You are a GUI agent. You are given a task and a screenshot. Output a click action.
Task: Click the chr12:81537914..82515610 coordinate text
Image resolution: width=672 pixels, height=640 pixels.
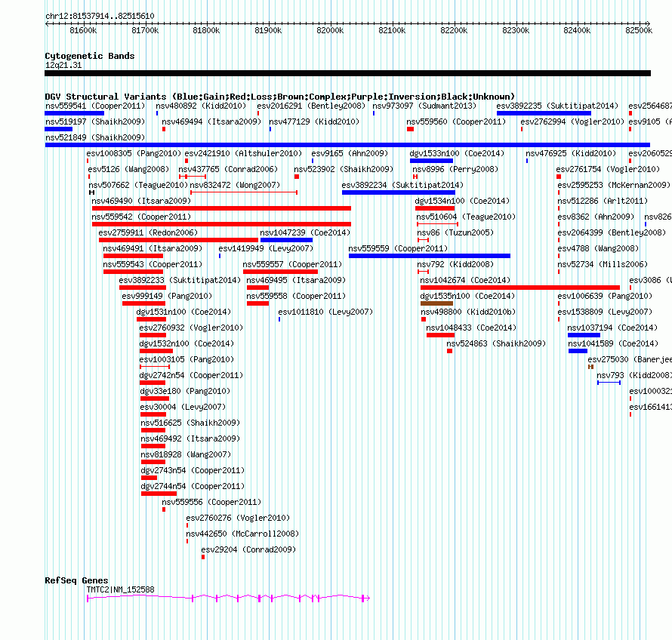(100, 16)
